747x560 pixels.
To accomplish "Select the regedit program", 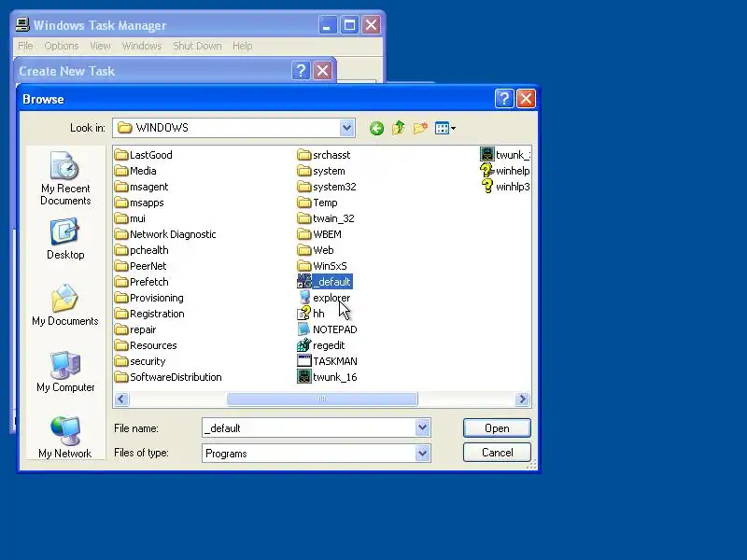I will click(x=321, y=345).
